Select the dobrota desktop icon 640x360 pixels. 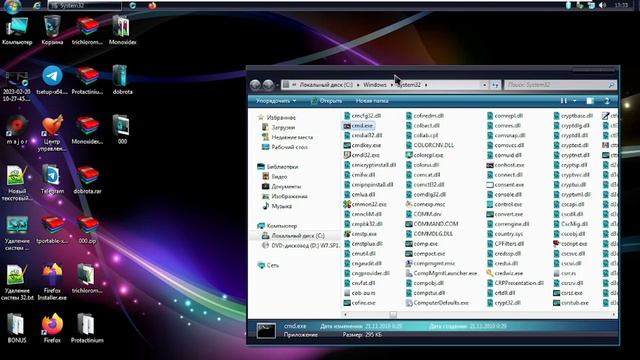pyautogui.click(x=122, y=80)
